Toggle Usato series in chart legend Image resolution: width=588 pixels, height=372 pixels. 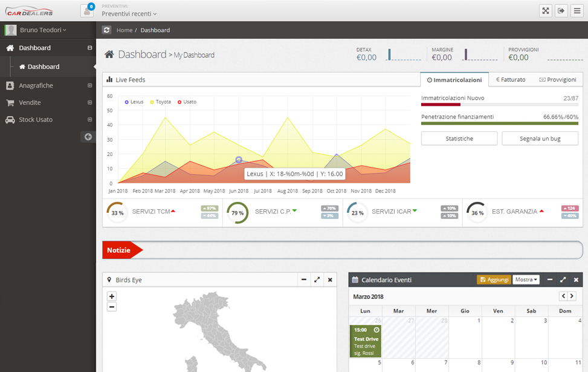tap(187, 102)
